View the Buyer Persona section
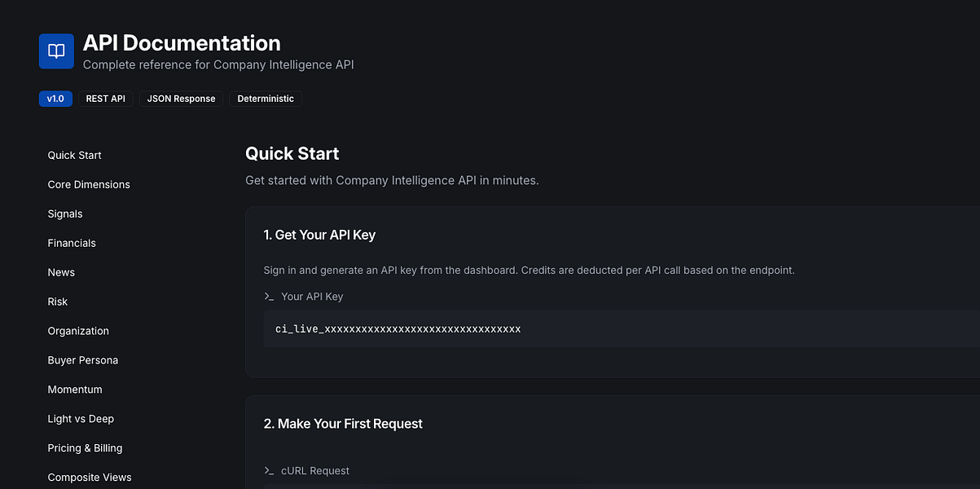This screenshot has width=980, height=489. [x=83, y=361]
